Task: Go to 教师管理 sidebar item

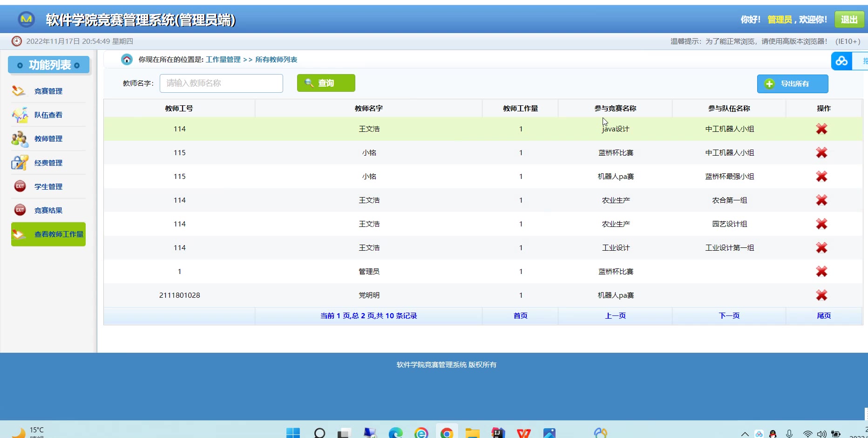Action: tap(48, 139)
